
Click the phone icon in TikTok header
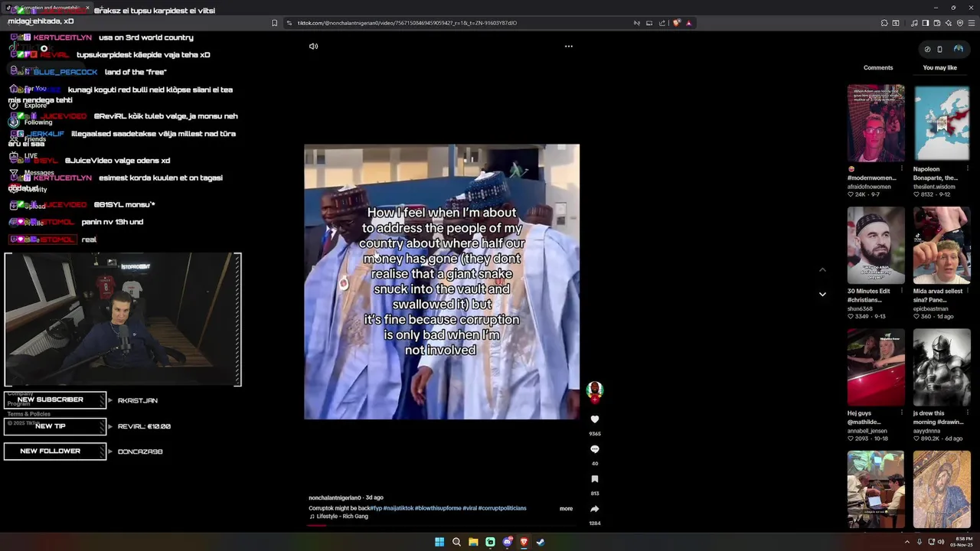point(940,49)
